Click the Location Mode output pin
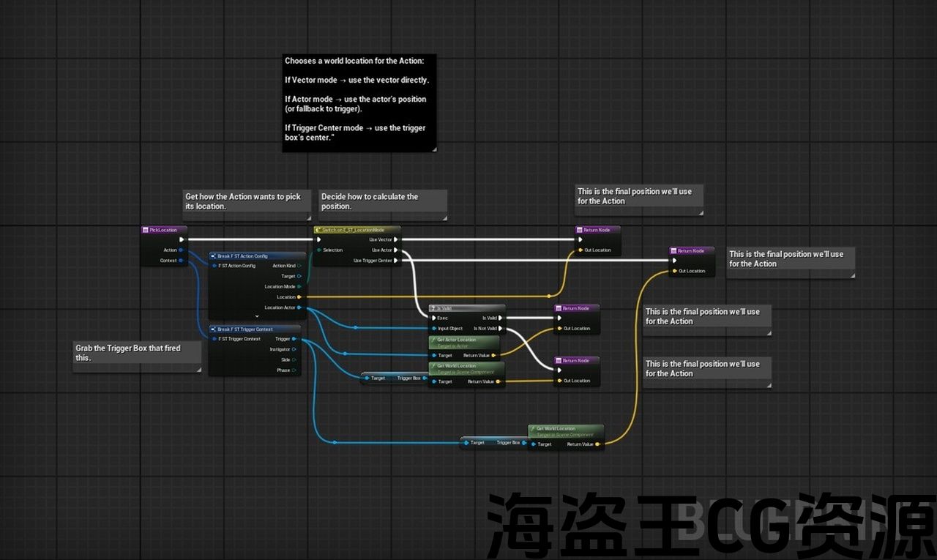 (299, 286)
